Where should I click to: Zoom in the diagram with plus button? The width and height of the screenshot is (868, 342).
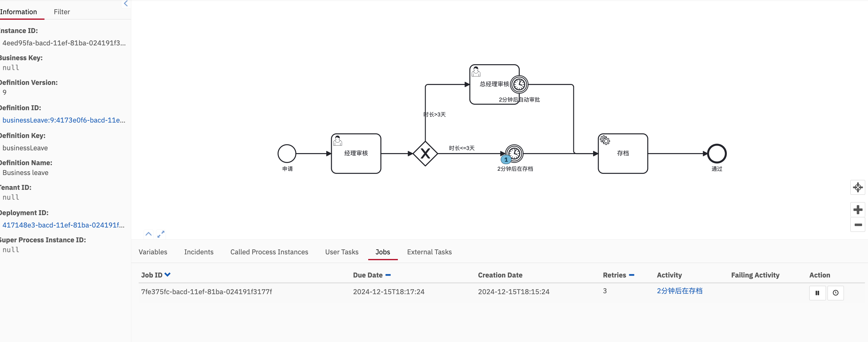click(x=857, y=209)
